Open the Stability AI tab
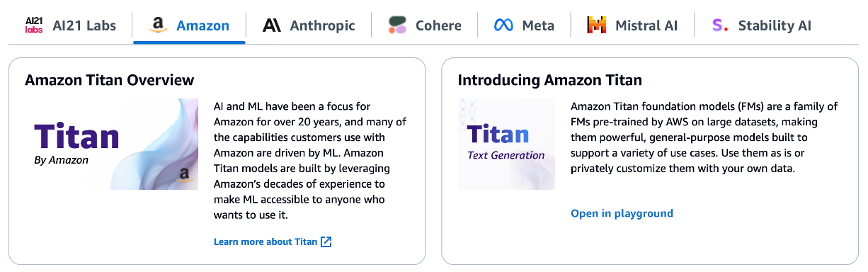 coord(762,25)
